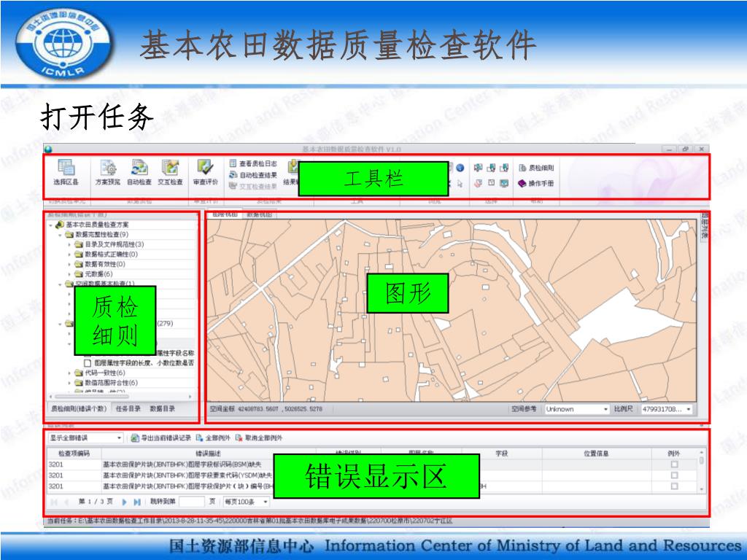Viewport: 747px width, 560px height.
Task: Open the 每页100条 page size dropdown
Action: [x=246, y=502]
